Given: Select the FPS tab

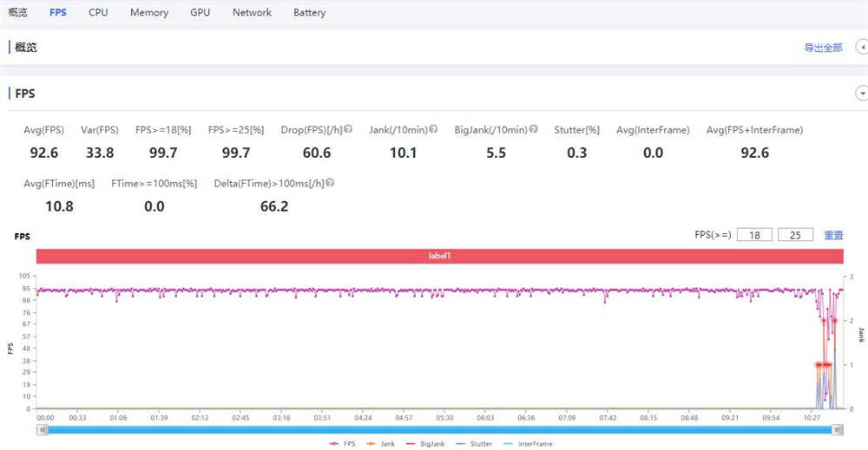Looking at the screenshot, I should click(57, 12).
